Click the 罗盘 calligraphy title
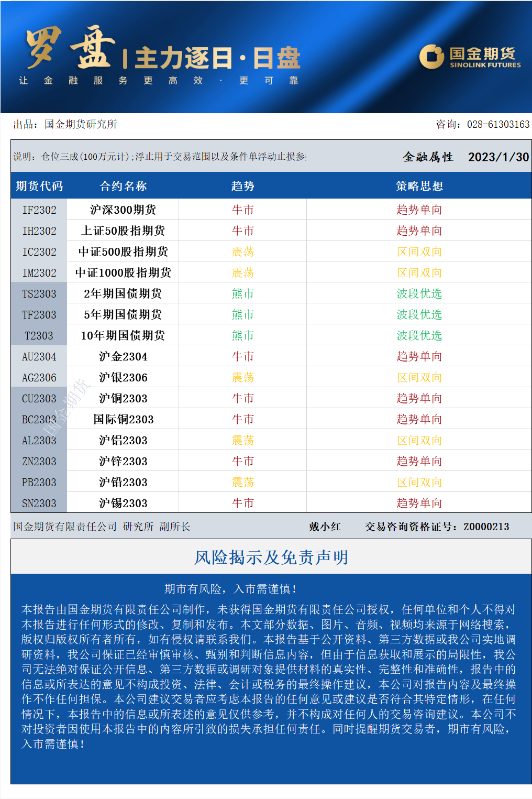Screen dimensions: 532x799 tap(71, 47)
